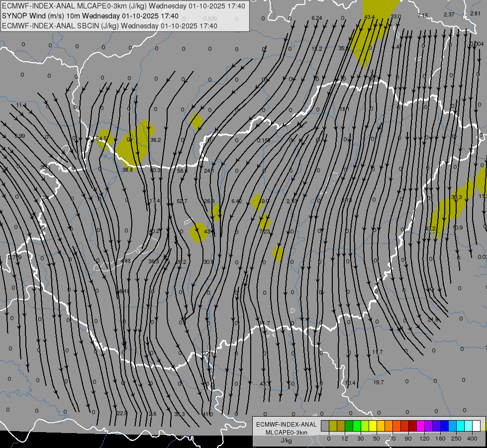Image resolution: width=487 pixels, height=448 pixels.
Task: Click the map value 5.99
Action: pos(19,136)
